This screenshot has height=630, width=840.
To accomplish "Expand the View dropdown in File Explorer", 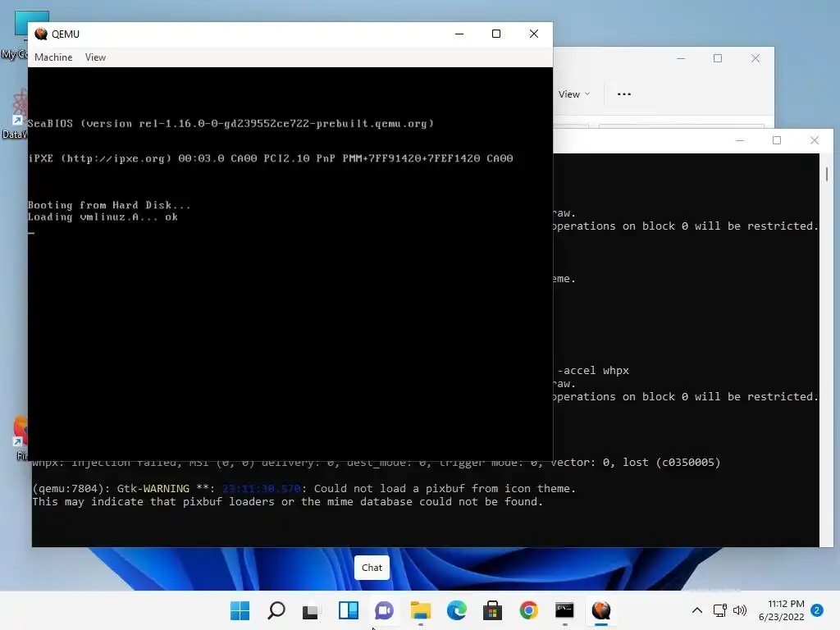I will tap(573, 94).
